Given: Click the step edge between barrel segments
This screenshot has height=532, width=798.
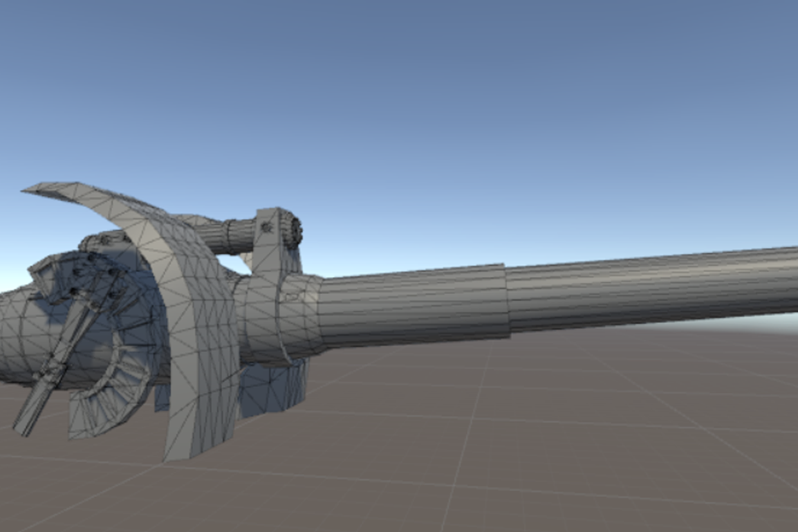Looking at the screenshot, I should point(506,300).
